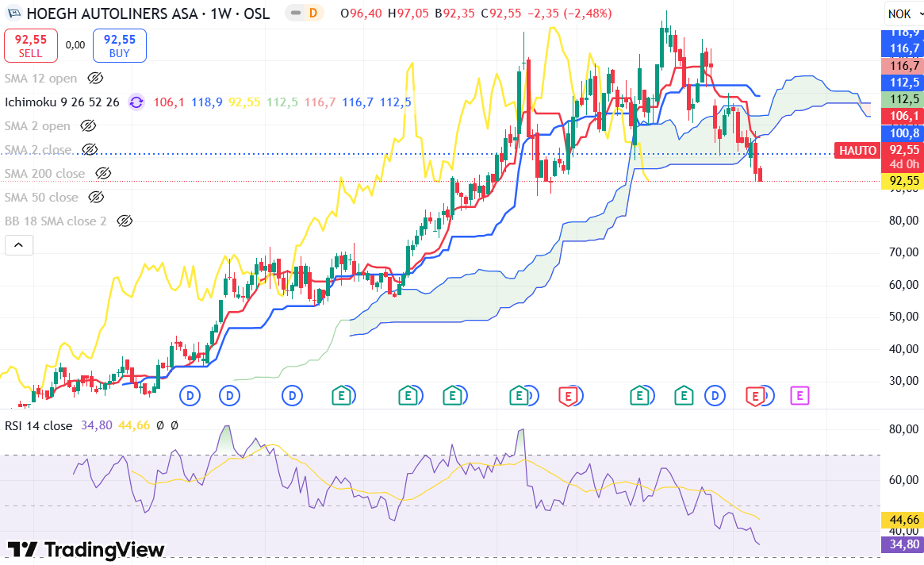Click the Hoegh Autoliners flag logo icon

13,13
